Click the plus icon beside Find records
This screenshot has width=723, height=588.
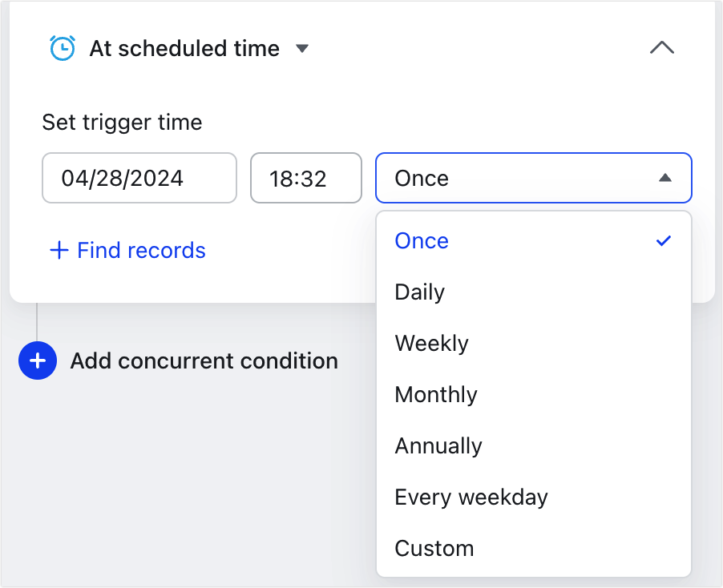tap(59, 250)
